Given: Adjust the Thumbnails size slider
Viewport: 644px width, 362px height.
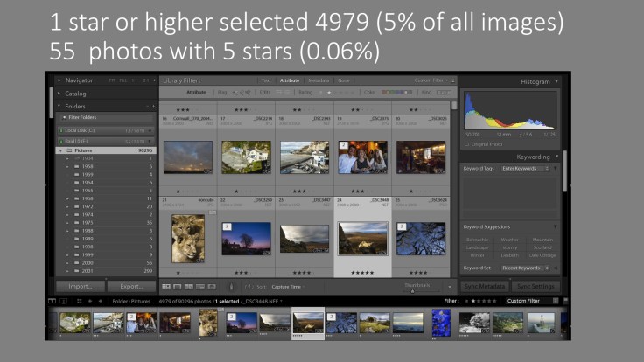Looking at the screenshot, I should pyautogui.click(x=413, y=291).
